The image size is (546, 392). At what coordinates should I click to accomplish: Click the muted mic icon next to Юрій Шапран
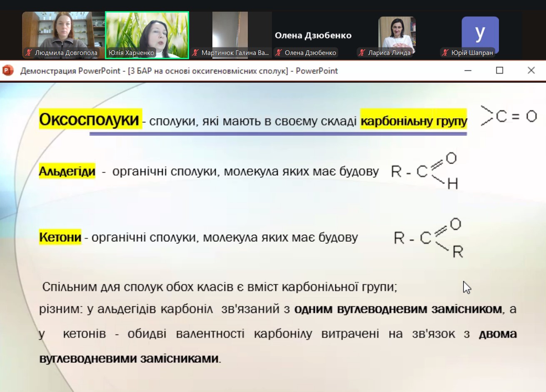tap(445, 53)
